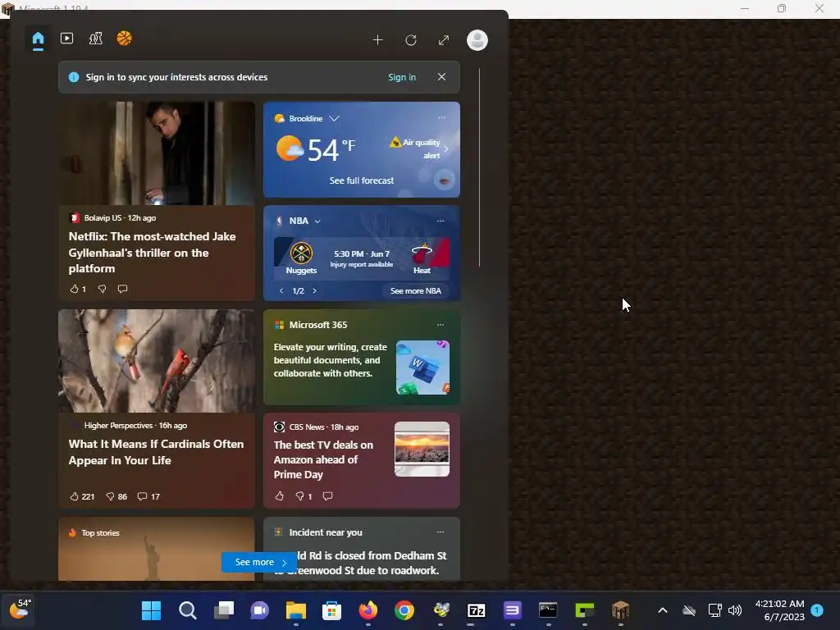The width and height of the screenshot is (840, 630).
Task: Open Microsoft Store from taskbar
Action: (x=331, y=610)
